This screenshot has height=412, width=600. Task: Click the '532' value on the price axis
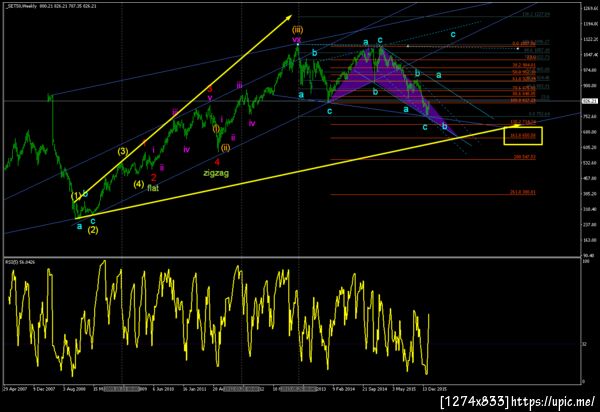(x=589, y=163)
